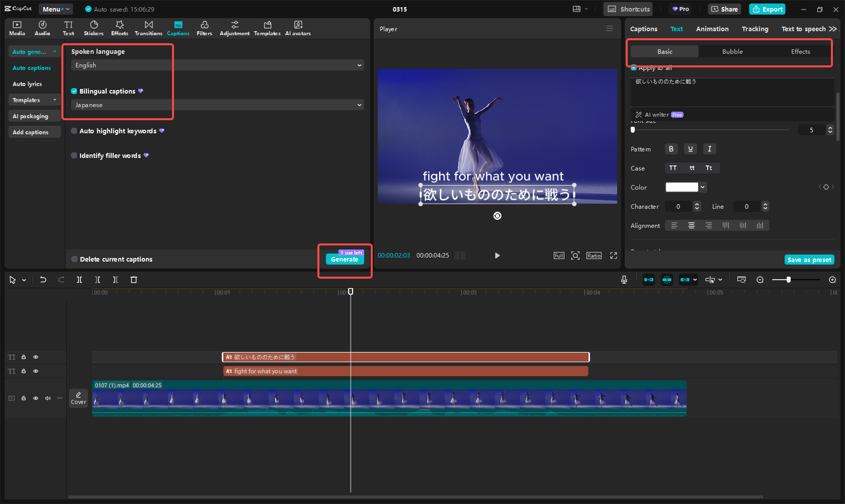This screenshot has height=504, width=845.
Task: Select the Bubble text tab
Action: click(732, 52)
